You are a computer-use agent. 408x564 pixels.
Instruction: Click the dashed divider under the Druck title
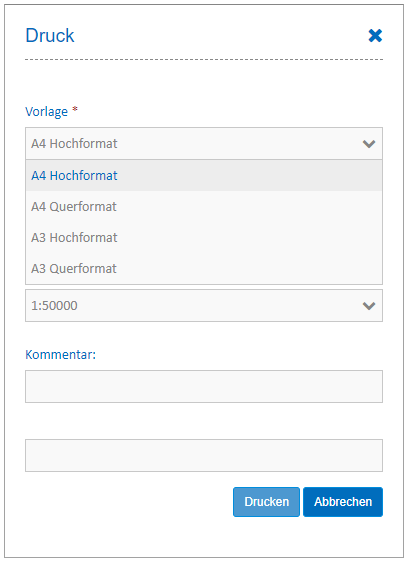point(204,59)
